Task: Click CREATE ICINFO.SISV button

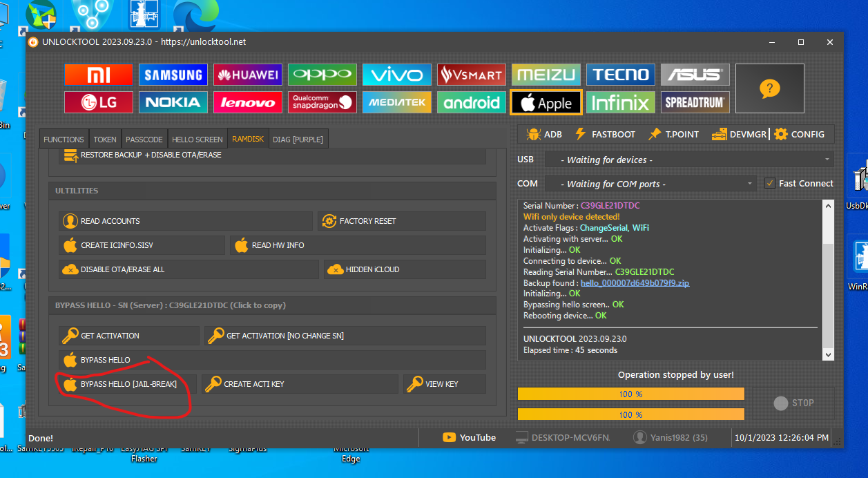Action: coord(142,245)
